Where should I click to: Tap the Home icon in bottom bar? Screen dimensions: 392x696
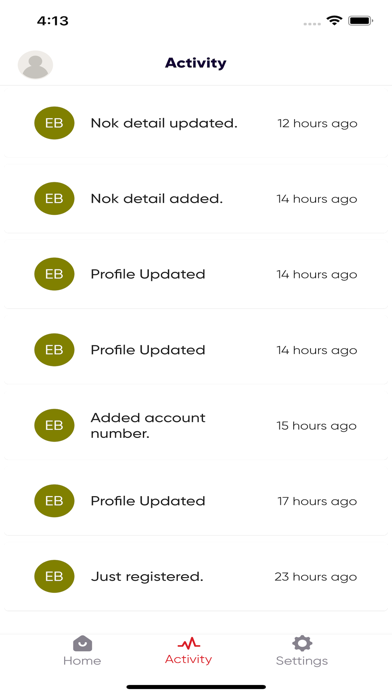pos(82,643)
